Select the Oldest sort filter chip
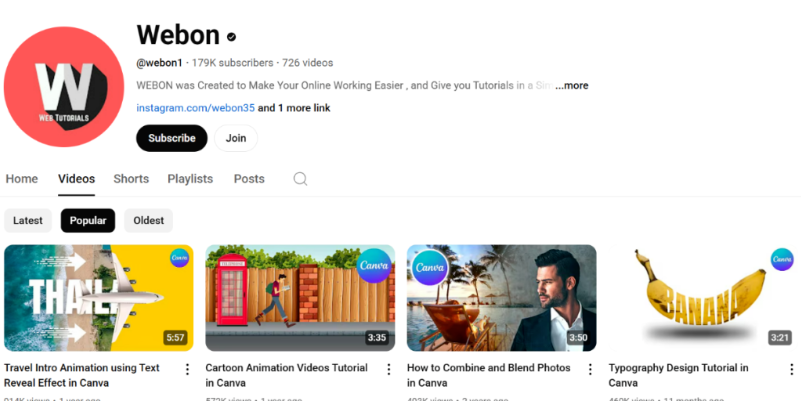Viewport: 801px width, 401px height. (x=148, y=220)
